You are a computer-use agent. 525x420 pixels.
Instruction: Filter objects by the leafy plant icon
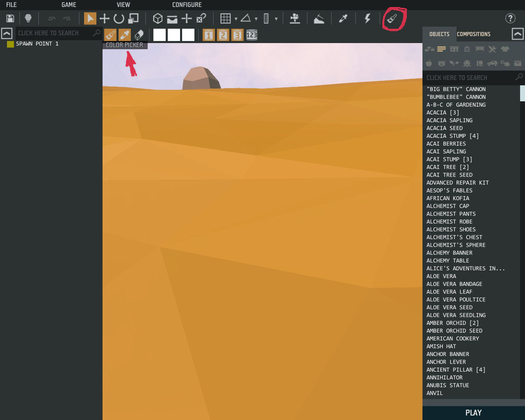tap(454, 63)
